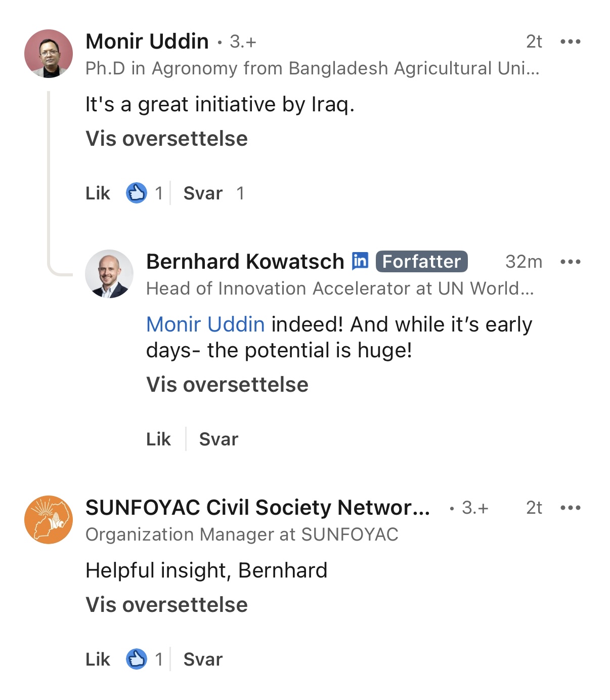Viewport: 610px width, 700px height.
Task: Like the SUNFOYAC comment
Action: (x=98, y=659)
